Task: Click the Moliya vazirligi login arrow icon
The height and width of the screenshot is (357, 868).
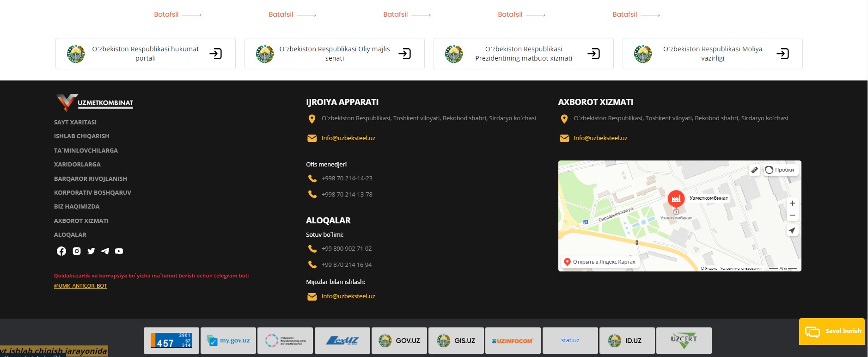Action: [x=782, y=54]
